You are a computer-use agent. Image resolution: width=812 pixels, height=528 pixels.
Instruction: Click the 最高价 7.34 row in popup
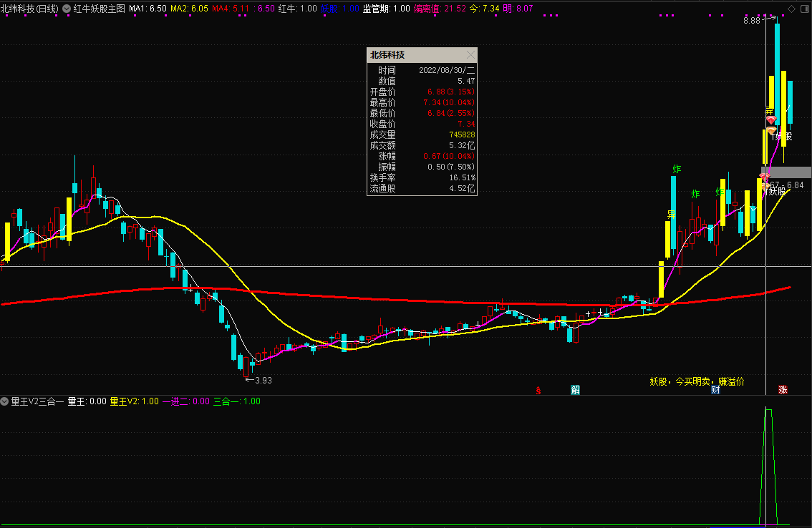pyautogui.click(x=422, y=102)
